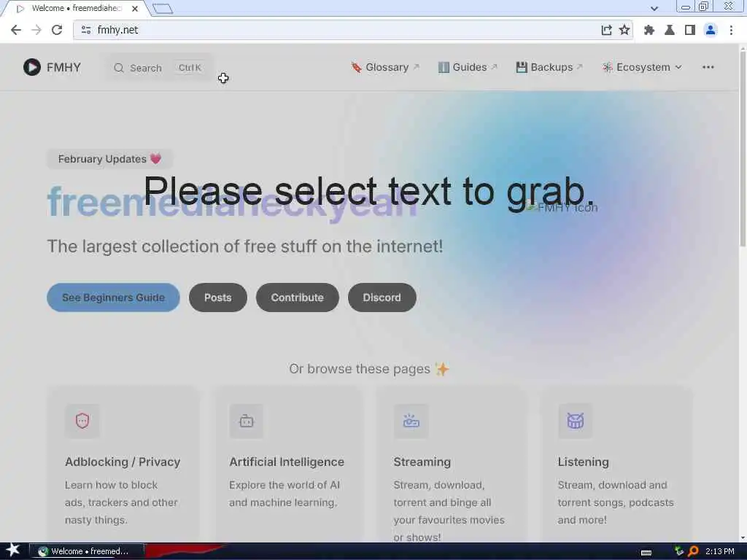Click the Contribute button

point(298,297)
